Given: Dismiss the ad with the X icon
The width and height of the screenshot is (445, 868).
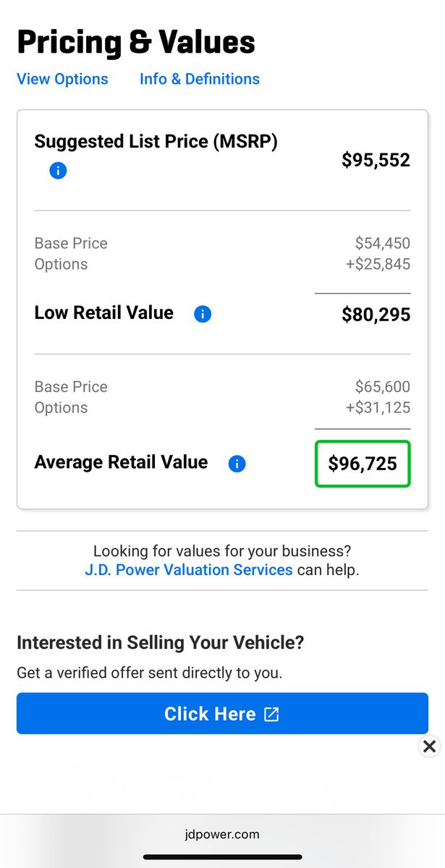Looking at the screenshot, I should (x=429, y=746).
